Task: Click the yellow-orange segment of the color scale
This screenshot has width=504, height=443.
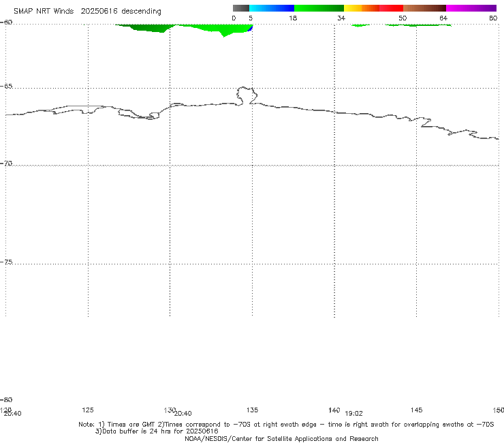Action: [x=362, y=8]
